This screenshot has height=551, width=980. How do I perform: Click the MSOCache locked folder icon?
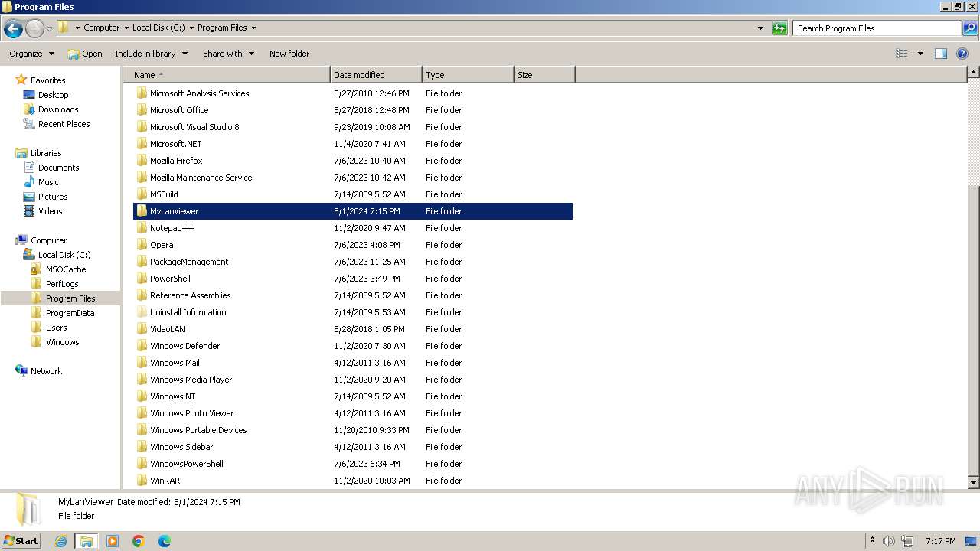36,269
